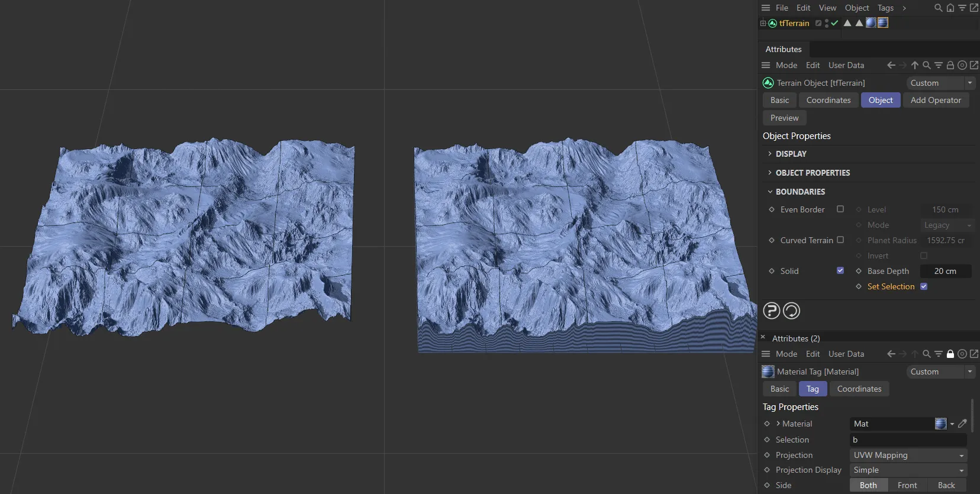This screenshot has width=980, height=494.
Task: Click the back arrow in upper Attributes panel
Action: point(891,65)
